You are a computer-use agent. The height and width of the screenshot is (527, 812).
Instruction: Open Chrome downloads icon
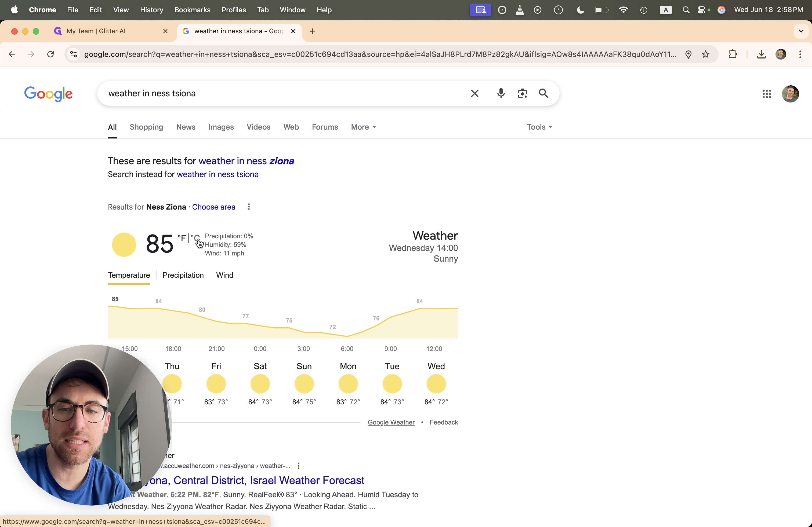click(x=761, y=54)
